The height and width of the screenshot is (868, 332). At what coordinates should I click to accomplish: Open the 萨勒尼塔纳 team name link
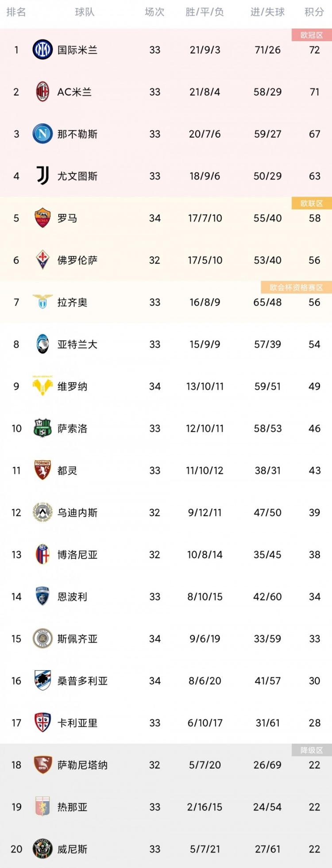click(x=82, y=765)
